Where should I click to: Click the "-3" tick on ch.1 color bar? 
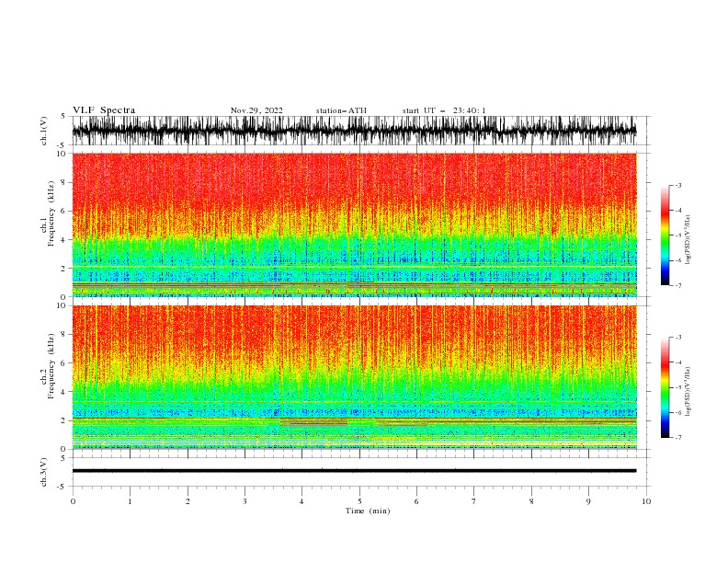coord(678,185)
